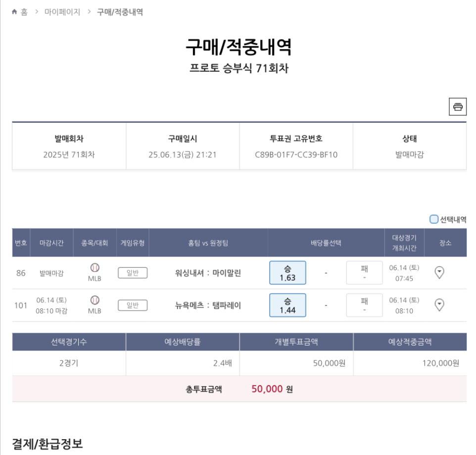Select 패 for the 뉴욕메츠 vs 탬파레이 match
The width and height of the screenshot is (476, 455).
coord(364,305)
